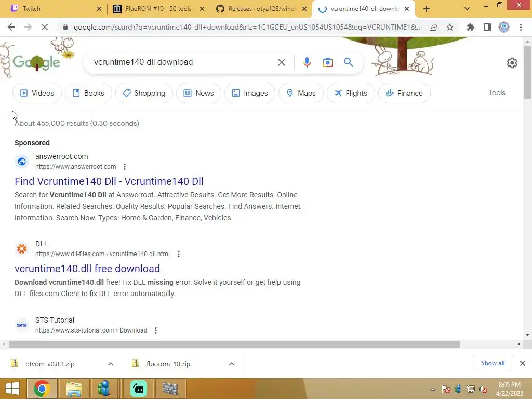Close the GitHub Releases tab
The height and width of the screenshot is (399, 532).
point(304,9)
